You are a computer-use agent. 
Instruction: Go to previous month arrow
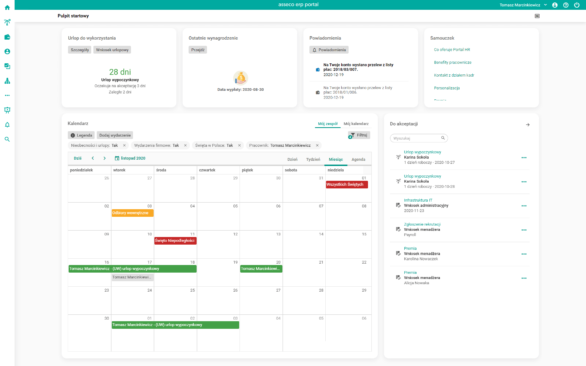[x=93, y=159]
